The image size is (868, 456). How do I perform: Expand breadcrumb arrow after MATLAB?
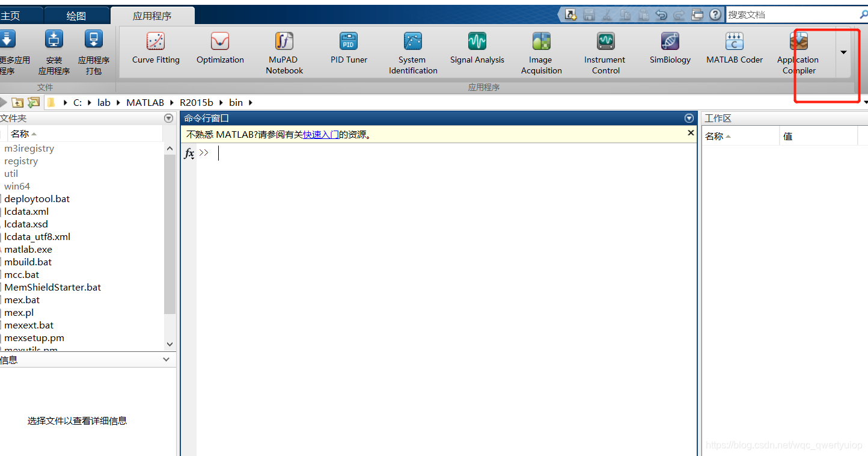[172, 103]
